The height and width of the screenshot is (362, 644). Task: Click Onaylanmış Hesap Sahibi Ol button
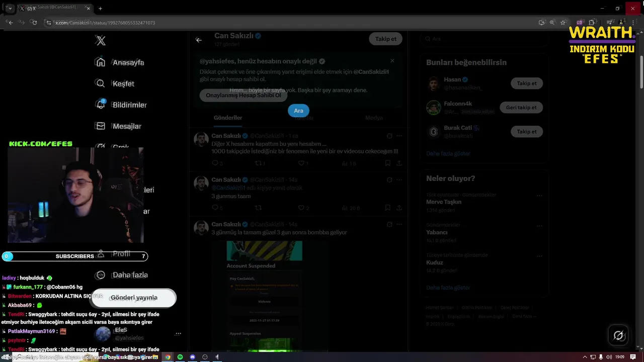tap(244, 96)
